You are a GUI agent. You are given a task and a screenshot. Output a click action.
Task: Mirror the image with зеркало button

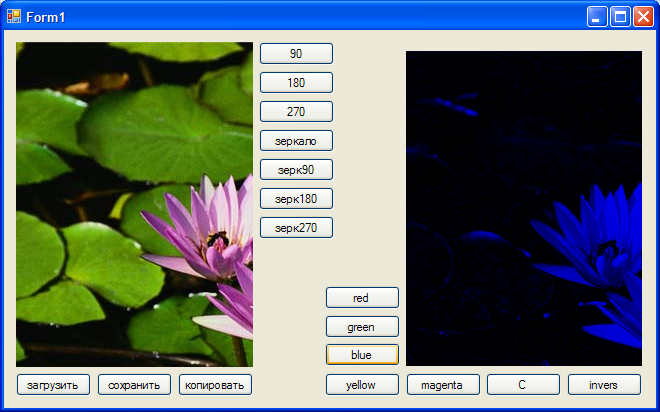[x=296, y=141]
